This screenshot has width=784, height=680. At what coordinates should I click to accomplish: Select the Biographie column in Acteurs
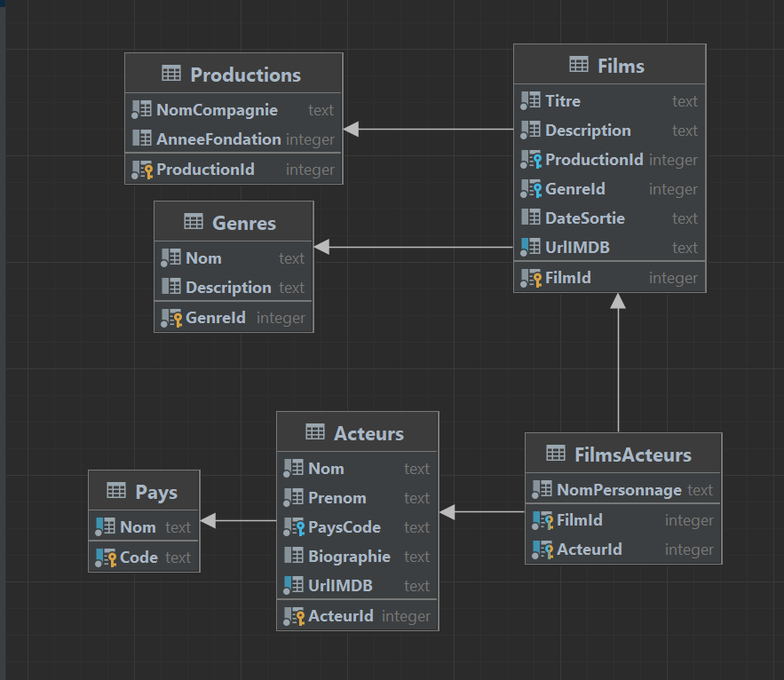click(349, 557)
